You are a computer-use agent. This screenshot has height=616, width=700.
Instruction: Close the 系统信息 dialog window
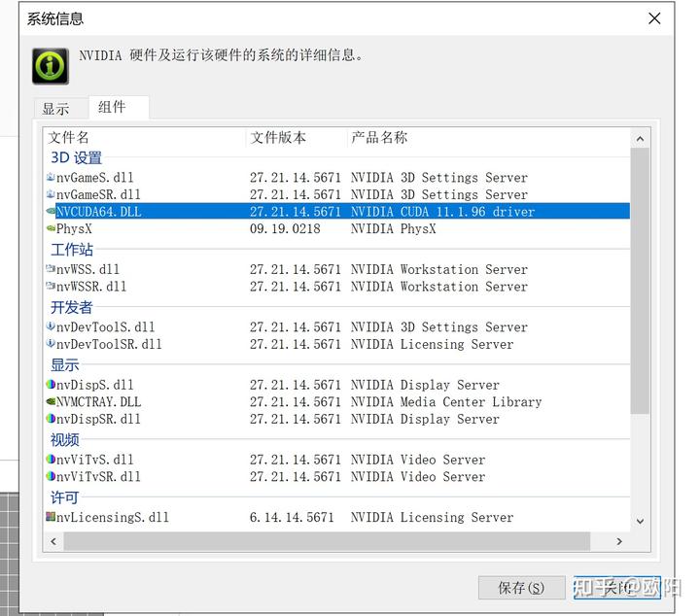654,18
